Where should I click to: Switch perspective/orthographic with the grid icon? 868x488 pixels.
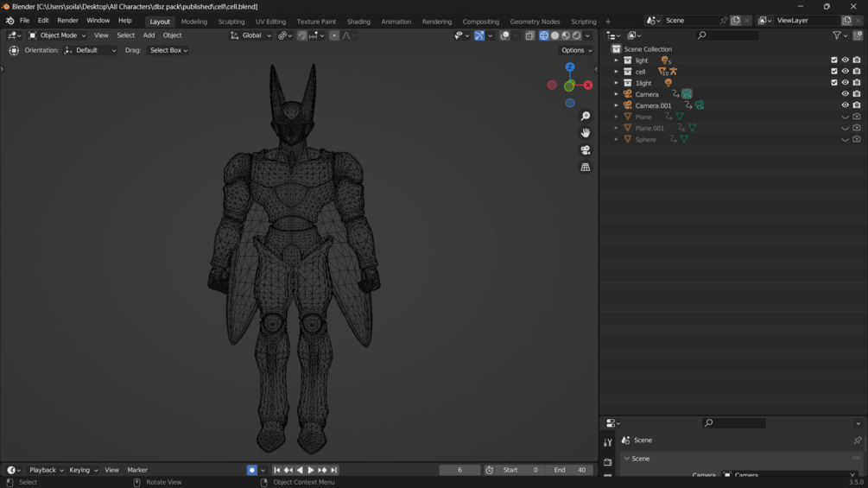point(586,168)
